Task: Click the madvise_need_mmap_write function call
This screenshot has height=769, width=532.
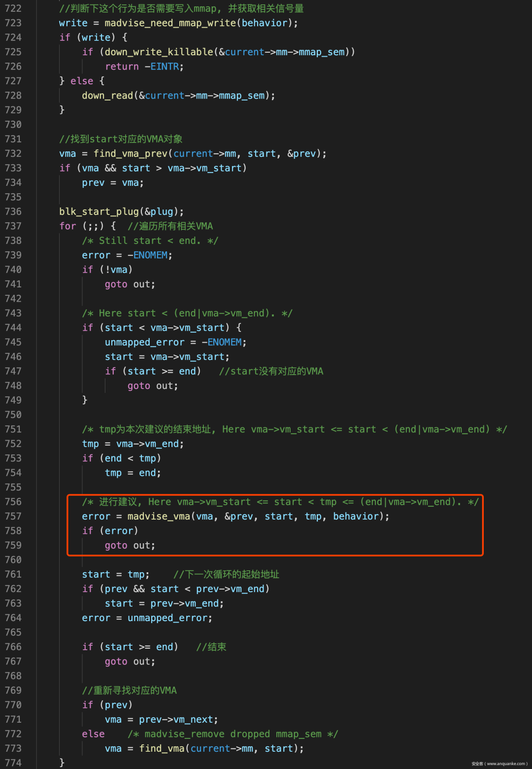Action: pos(170,23)
